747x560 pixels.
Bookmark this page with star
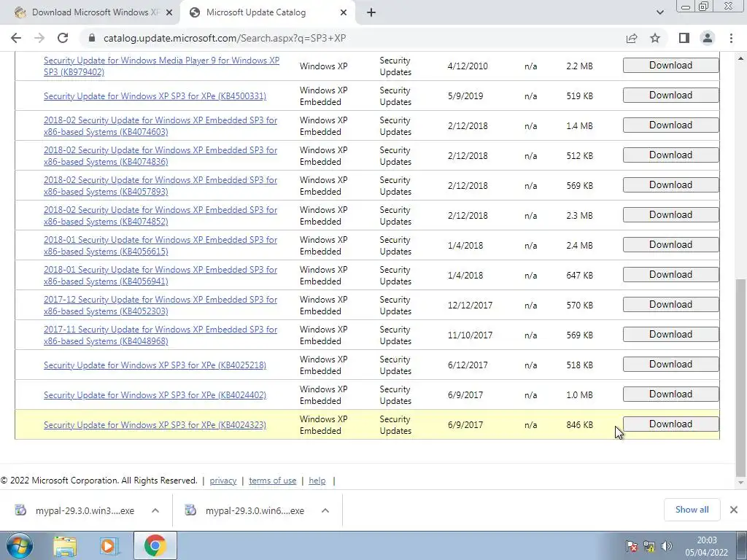pyautogui.click(x=655, y=38)
